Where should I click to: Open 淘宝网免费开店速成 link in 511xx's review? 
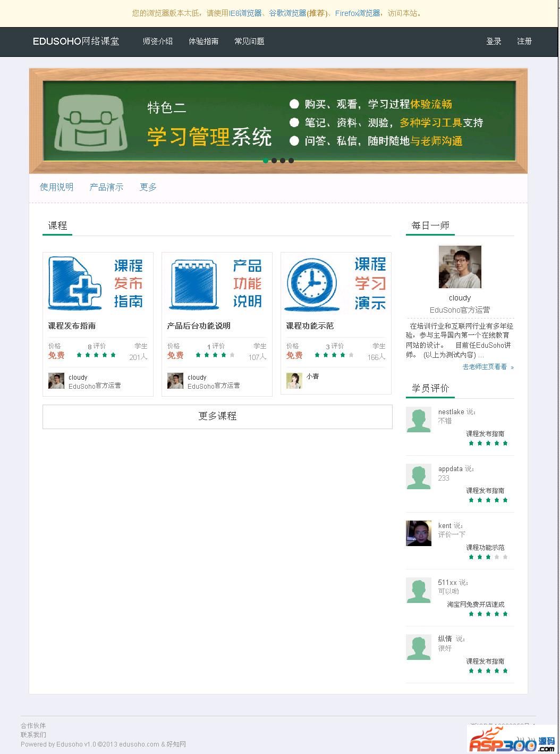coord(476,605)
